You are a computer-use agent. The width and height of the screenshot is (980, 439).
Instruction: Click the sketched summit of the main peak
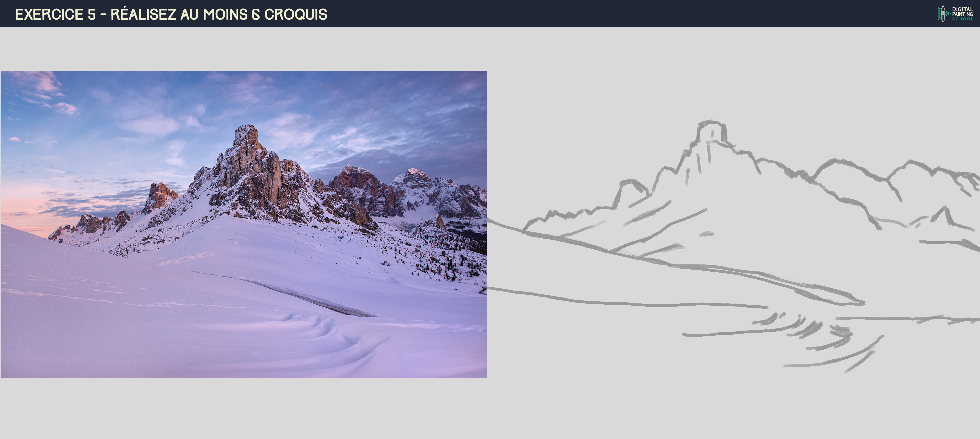tap(711, 131)
